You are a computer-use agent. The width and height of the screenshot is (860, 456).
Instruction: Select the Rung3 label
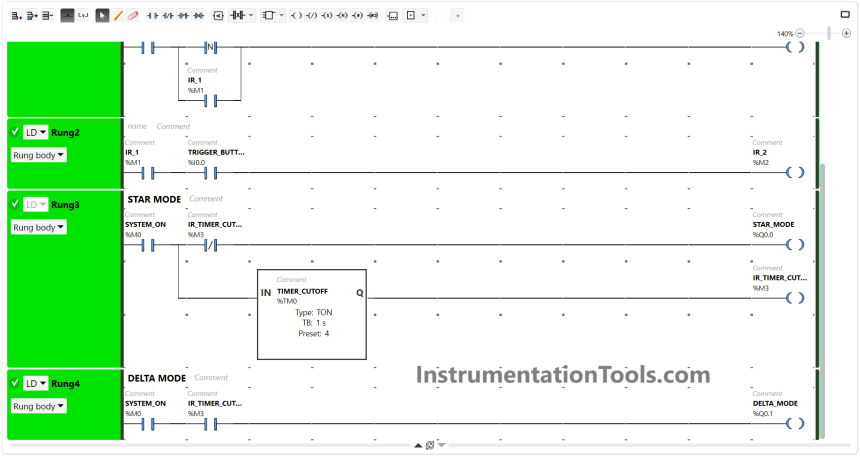[x=65, y=205]
